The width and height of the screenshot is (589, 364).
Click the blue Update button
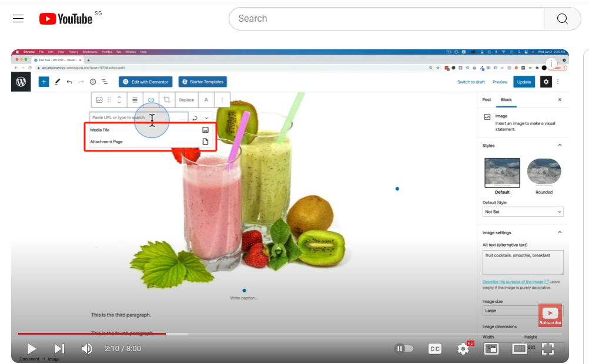coord(524,82)
